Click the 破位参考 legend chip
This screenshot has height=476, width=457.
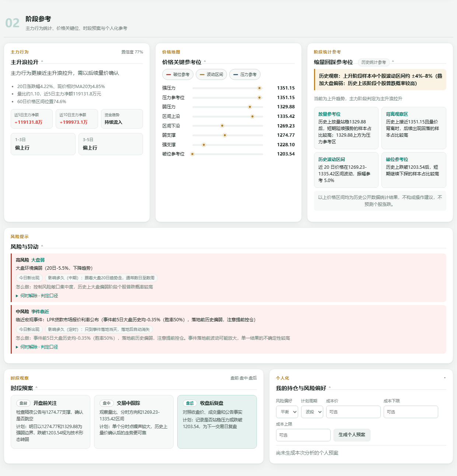click(x=178, y=74)
